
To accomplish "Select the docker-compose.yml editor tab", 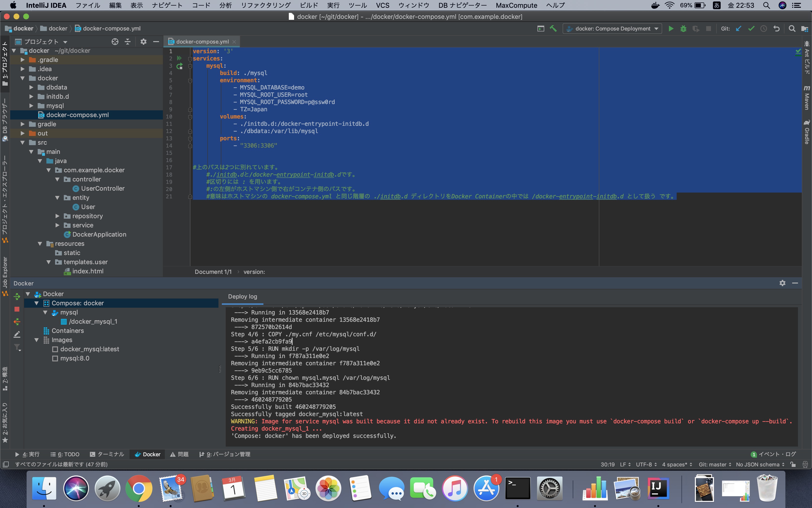I will 202,42.
